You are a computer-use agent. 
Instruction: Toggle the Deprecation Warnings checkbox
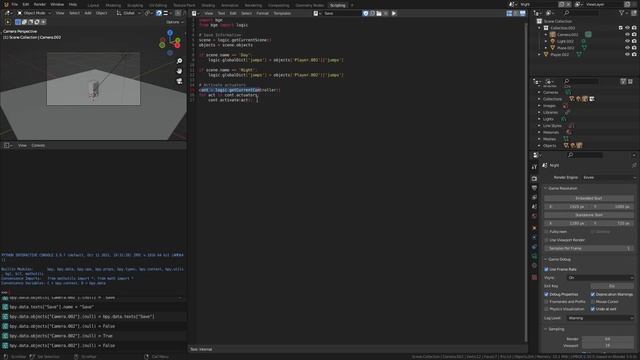click(x=593, y=294)
